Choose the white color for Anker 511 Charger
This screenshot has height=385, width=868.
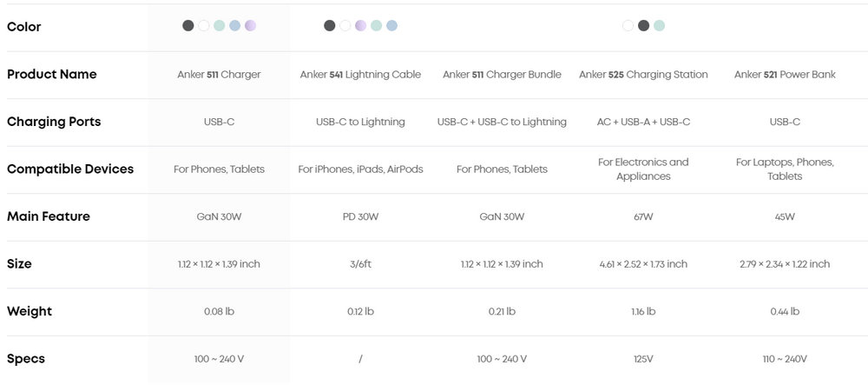pyautogui.click(x=204, y=26)
